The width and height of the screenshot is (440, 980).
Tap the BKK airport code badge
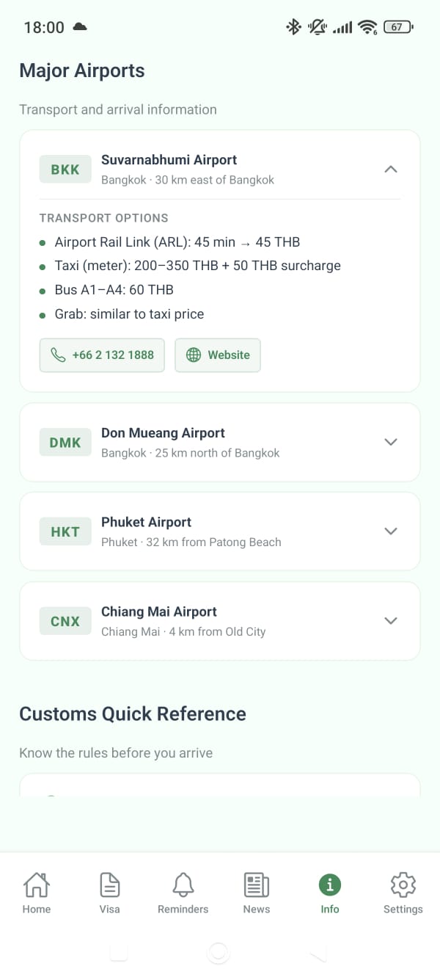(x=65, y=170)
